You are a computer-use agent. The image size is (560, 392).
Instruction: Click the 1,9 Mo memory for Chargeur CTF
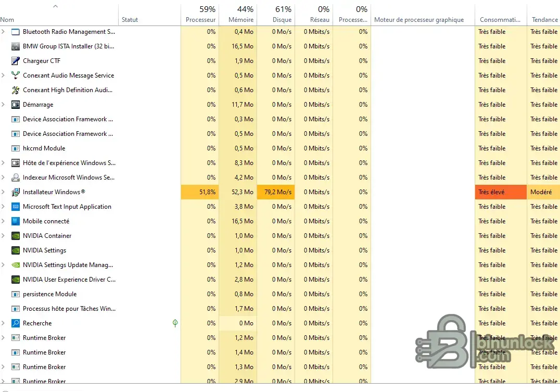[244, 61]
